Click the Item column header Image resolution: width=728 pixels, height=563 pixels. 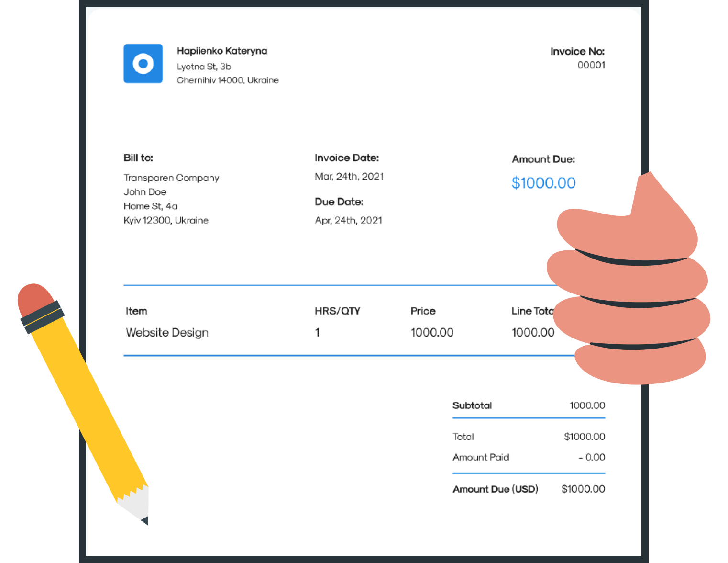(x=136, y=311)
